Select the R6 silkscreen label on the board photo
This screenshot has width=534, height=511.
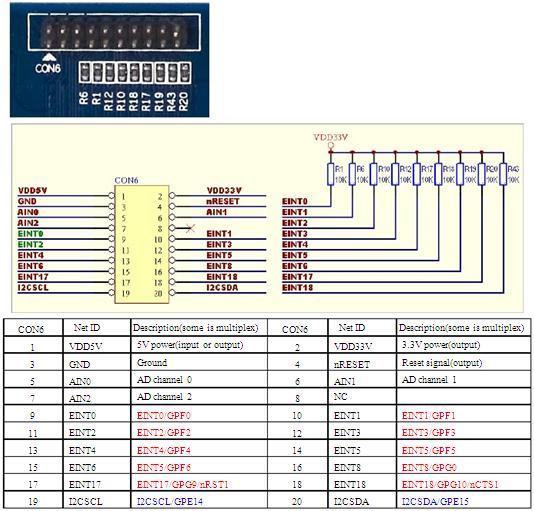click(x=83, y=98)
